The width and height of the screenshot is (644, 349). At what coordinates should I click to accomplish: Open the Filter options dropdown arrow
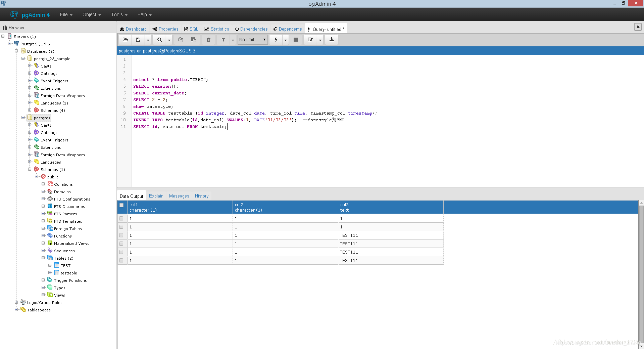[x=233, y=40]
